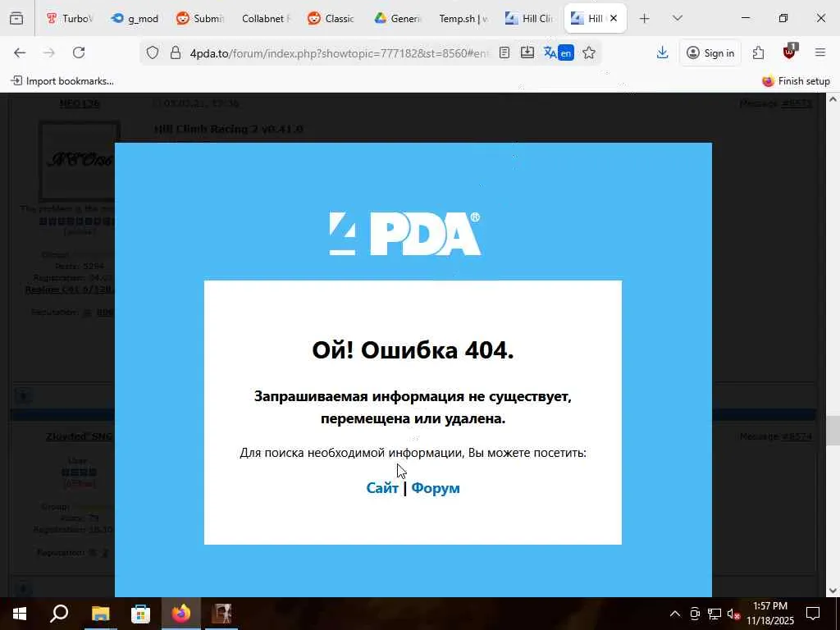Viewport: 840px width, 630px height.
Task: Bookmark this page with the star
Action: coord(589,52)
